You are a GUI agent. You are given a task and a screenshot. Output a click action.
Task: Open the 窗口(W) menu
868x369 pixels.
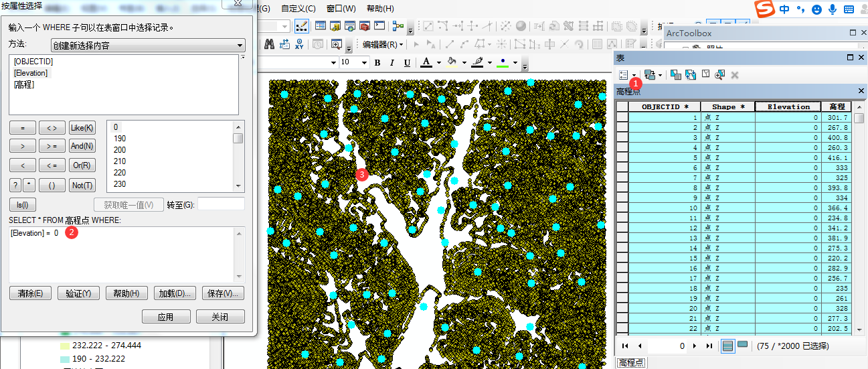[x=341, y=8]
